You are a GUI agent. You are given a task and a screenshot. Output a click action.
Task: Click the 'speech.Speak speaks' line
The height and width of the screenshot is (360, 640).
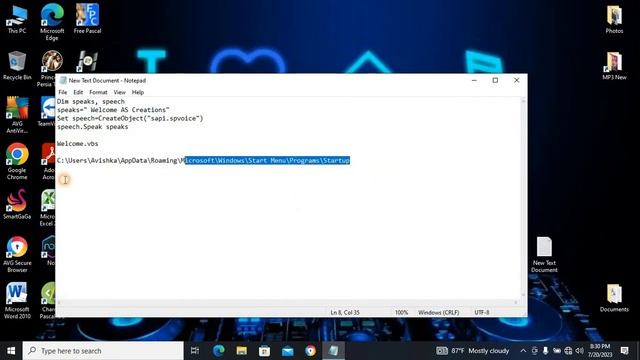coord(92,127)
